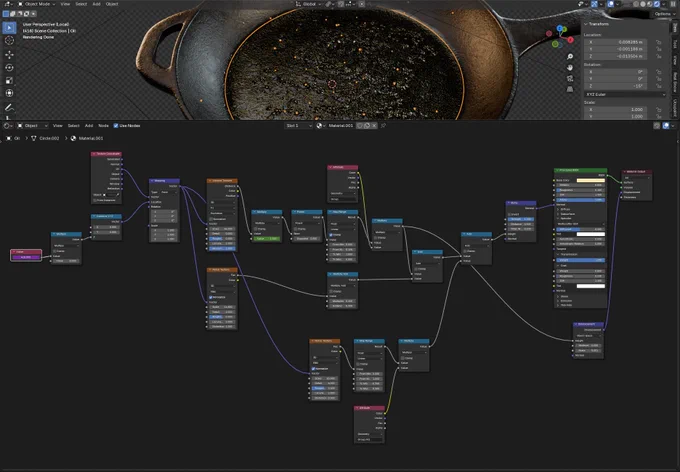The height and width of the screenshot is (472, 680).
Task: Click the red X axis on navigation gizmo
Action: click(570, 40)
